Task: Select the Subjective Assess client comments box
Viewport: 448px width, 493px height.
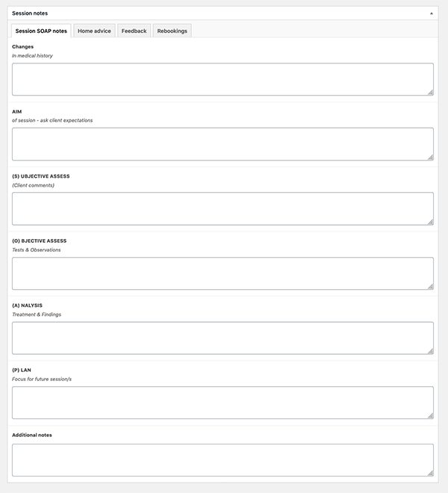Action: pos(223,208)
